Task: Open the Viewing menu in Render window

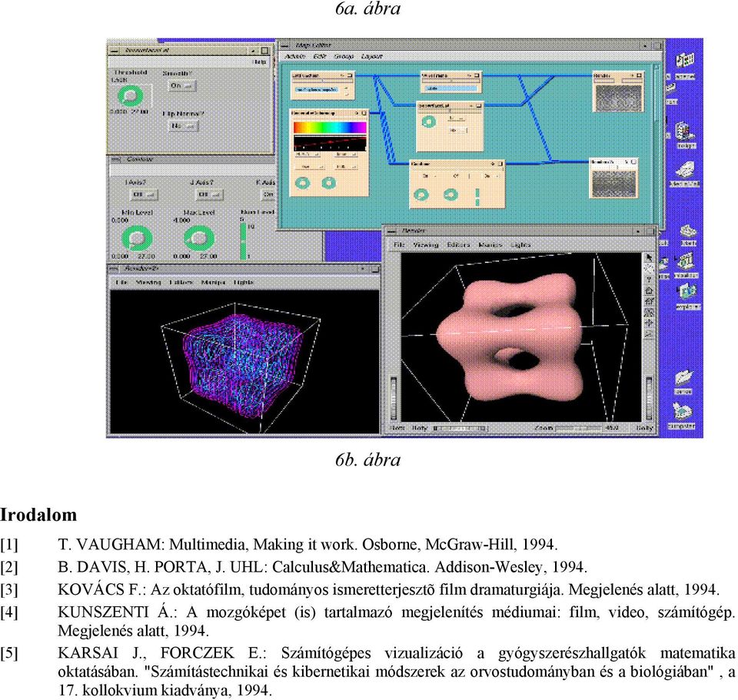Action: 425,245
